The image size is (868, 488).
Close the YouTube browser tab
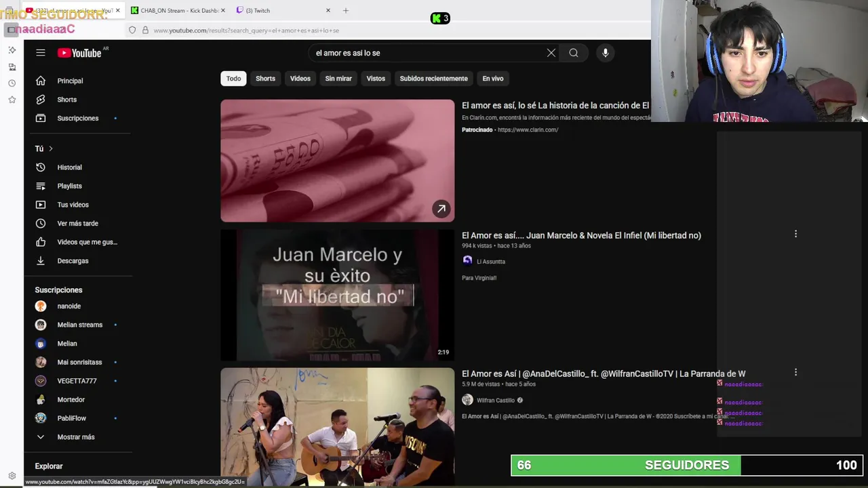(118, 10)
